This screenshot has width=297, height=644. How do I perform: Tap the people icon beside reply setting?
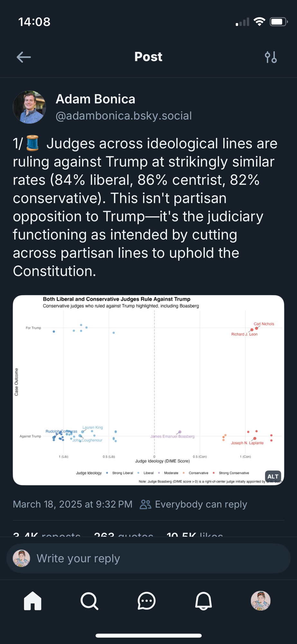(x=145, y=504)
